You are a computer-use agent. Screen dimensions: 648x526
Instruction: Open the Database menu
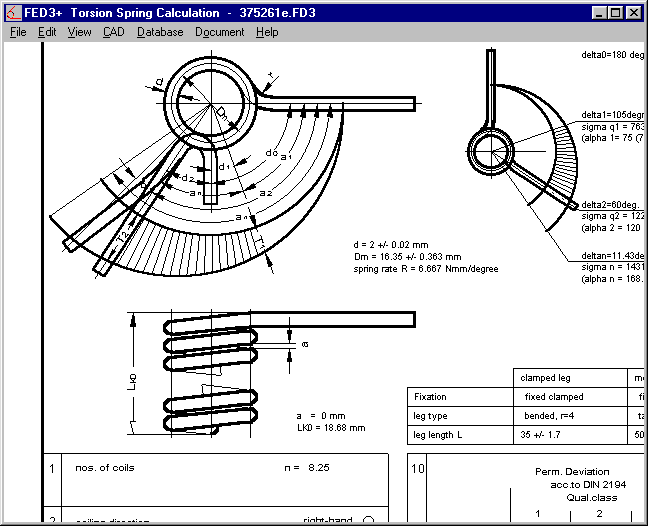[160, 32]
